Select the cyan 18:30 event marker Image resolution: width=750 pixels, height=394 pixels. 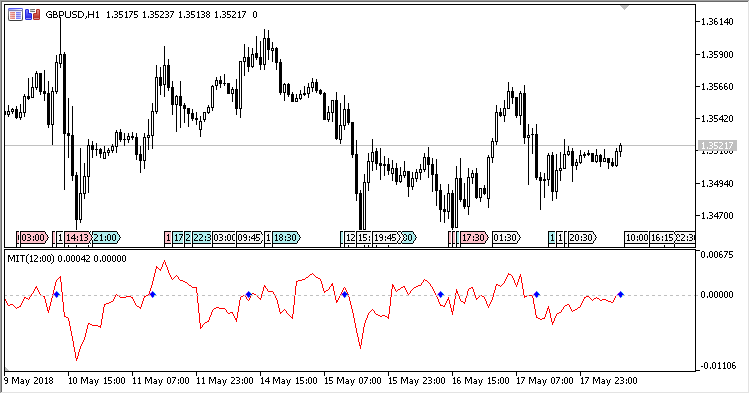tap(286, 238)
